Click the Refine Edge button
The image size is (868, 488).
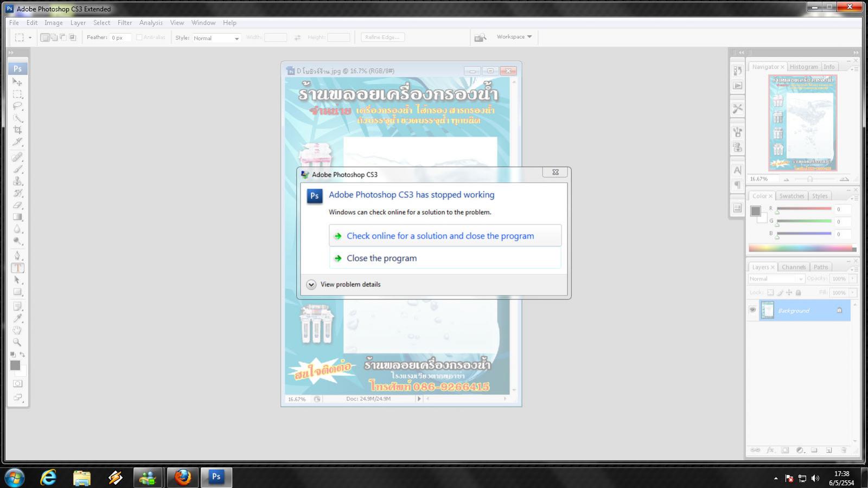coord(383,37)
